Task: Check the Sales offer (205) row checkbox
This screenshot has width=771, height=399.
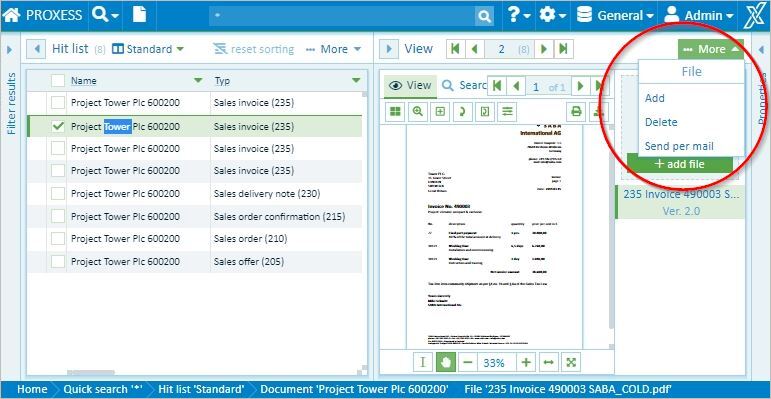Action: [58, 262]
